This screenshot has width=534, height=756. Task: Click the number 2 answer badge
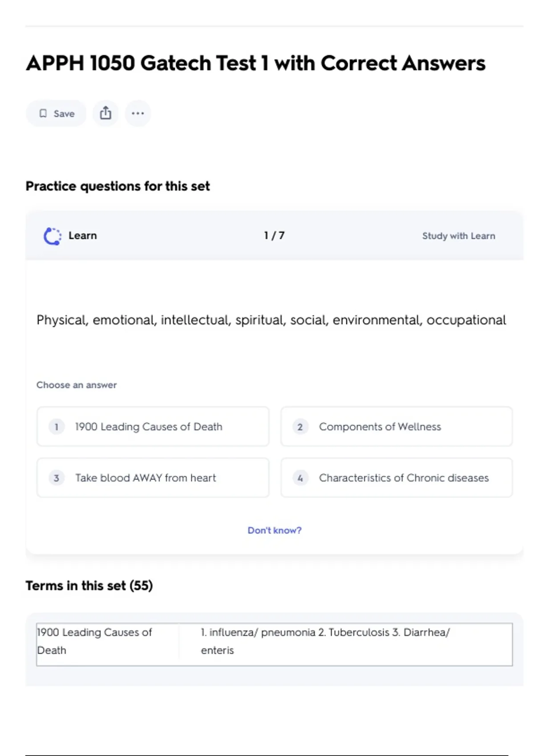(x=300, y=427)
